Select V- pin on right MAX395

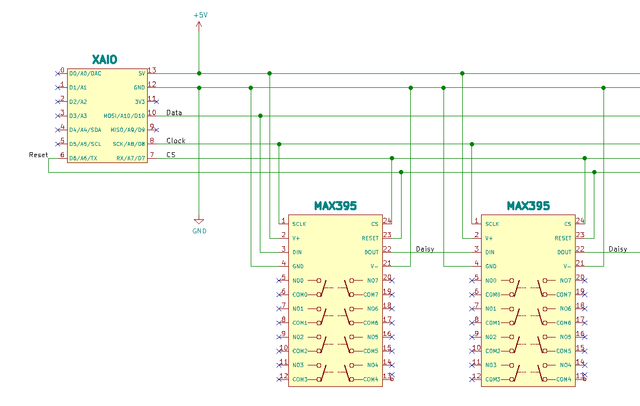coord(568,266)
